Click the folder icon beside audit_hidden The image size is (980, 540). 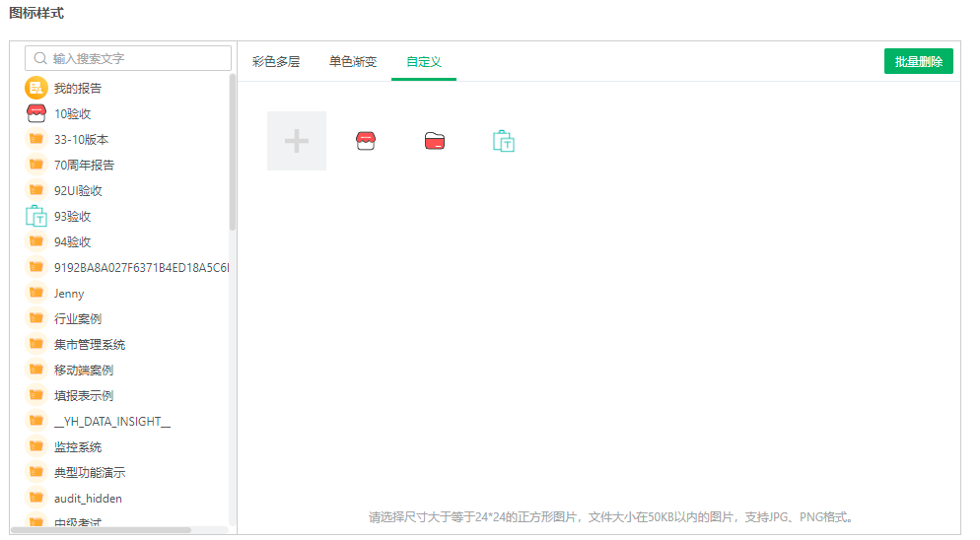point(36,498)
